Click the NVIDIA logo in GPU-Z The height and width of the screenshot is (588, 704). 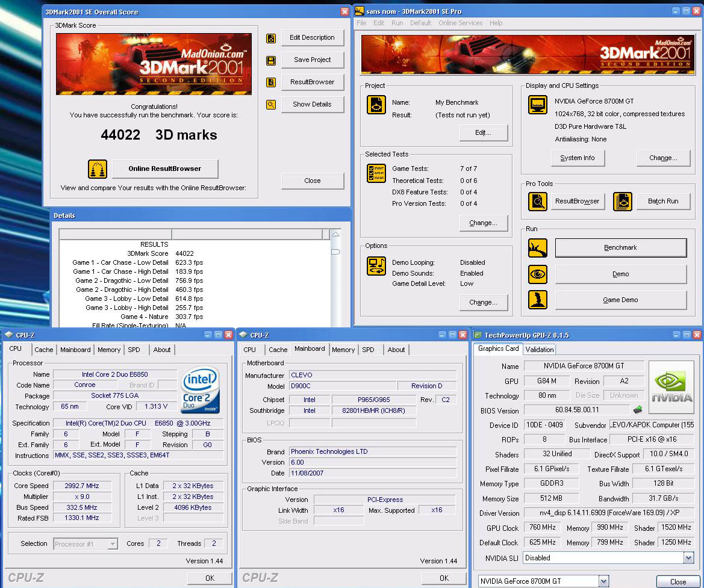click(671, 387)
